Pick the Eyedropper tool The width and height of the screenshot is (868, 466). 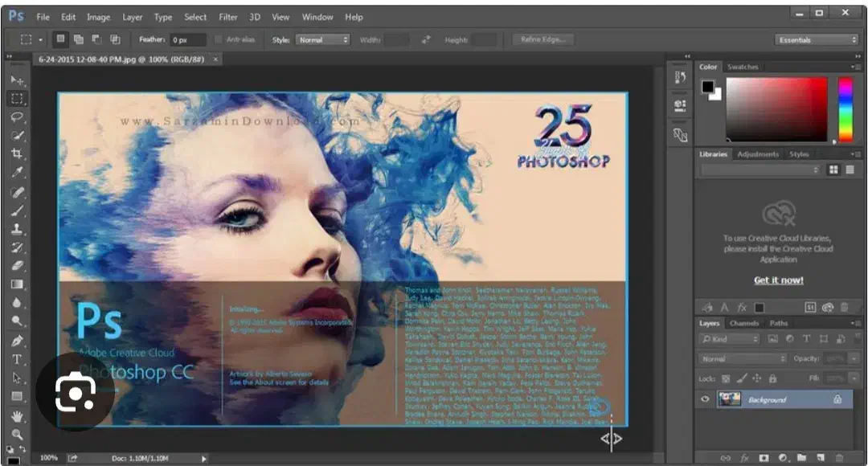(17, 173)
